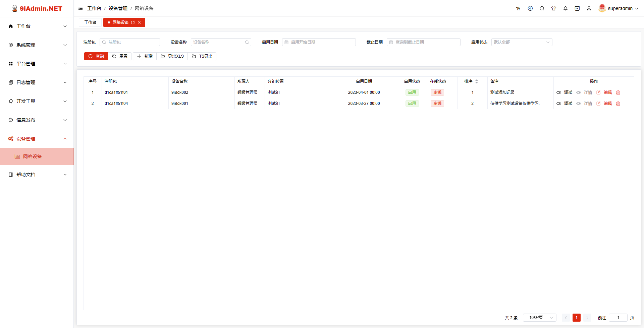The width and height of the screenshot is (644, 328).
Task: Click the theme skin (t-shirt) icon
Action: 553,8
